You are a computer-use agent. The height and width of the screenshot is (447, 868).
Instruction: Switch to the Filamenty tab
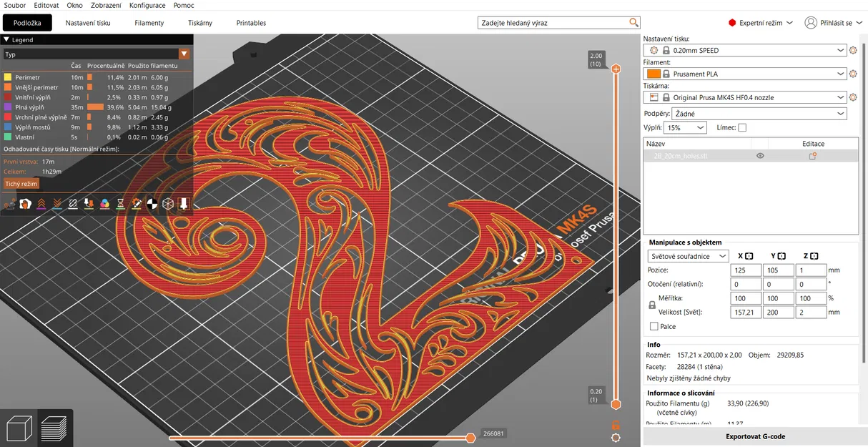click(x=149, y=23)
